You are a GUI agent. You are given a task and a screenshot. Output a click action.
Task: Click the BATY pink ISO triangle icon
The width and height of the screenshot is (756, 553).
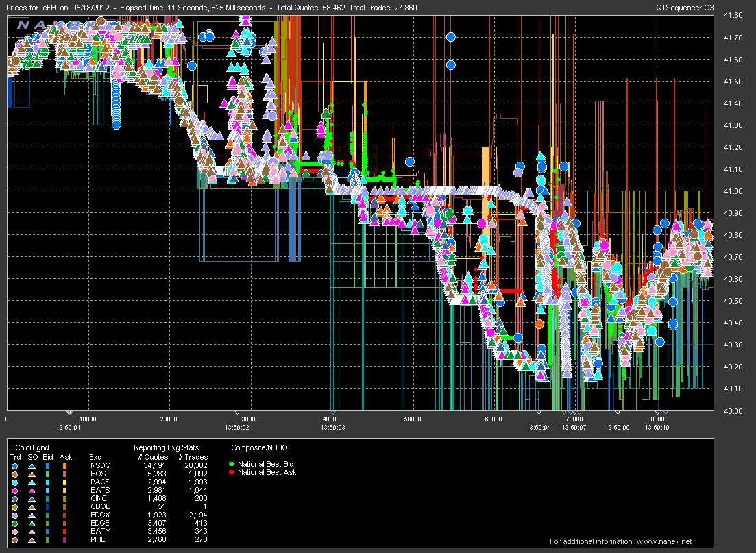[x=30, y=531]
